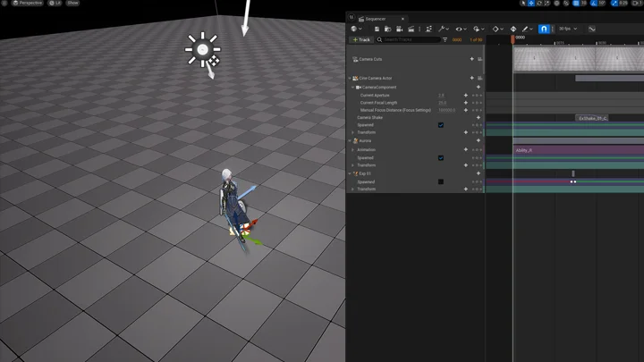This screenshot has width=644, height=362.
Task: Open the keyframe options diamond dropdown
Action: (498, 29)
